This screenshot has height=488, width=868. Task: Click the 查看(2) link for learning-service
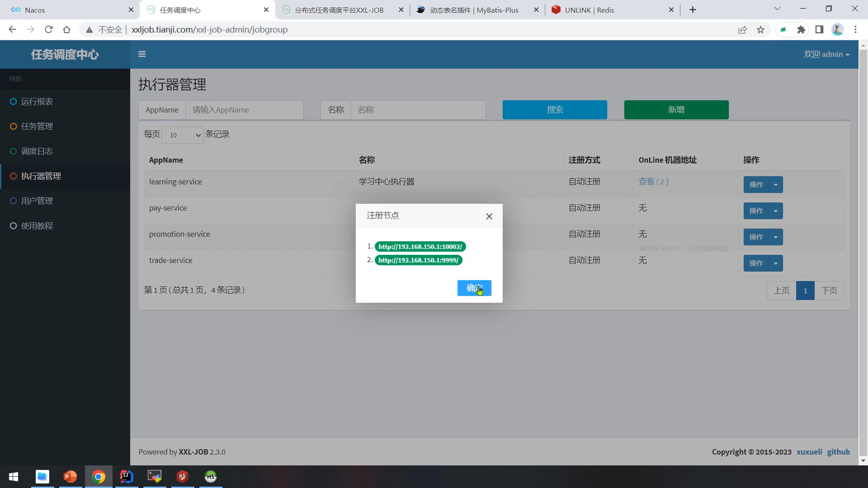tap(653, 182)
